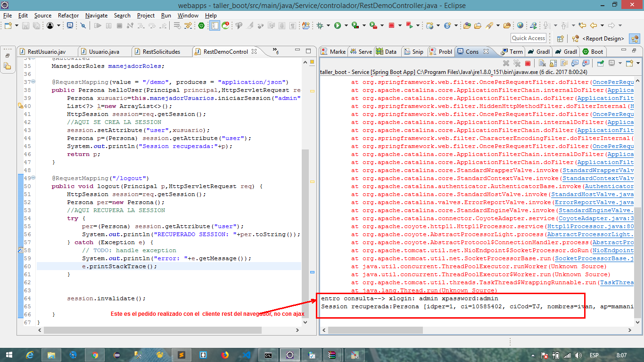Minimize the Console view panel

624,49
